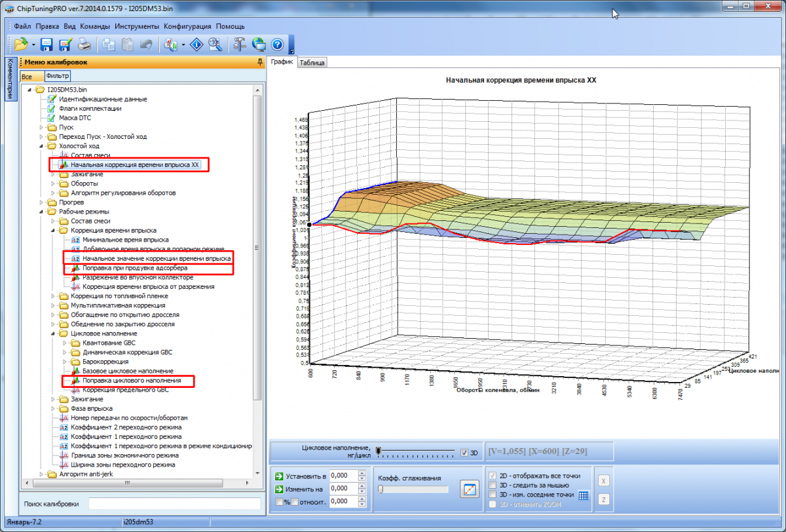Pin the Меню калибровок panel

(261, 62)
